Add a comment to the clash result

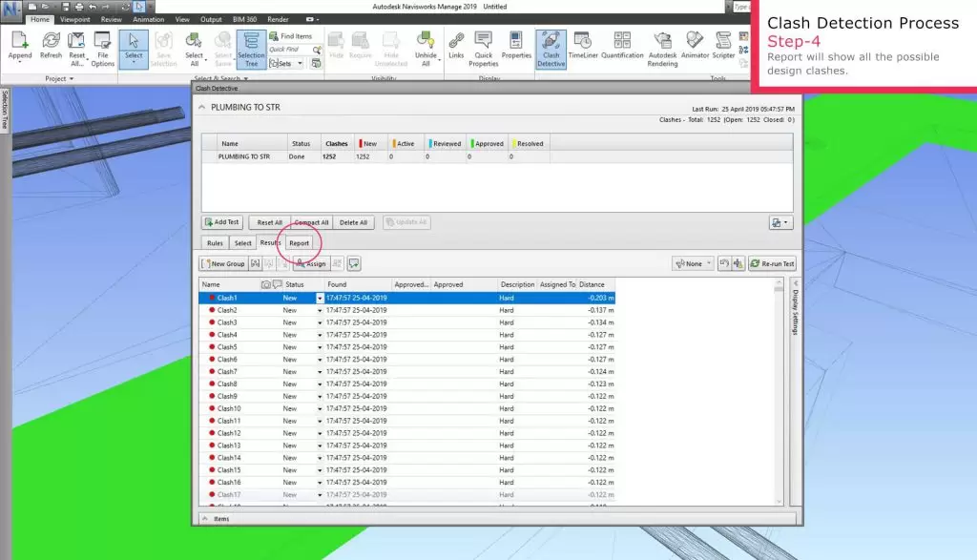click(353, 263)
